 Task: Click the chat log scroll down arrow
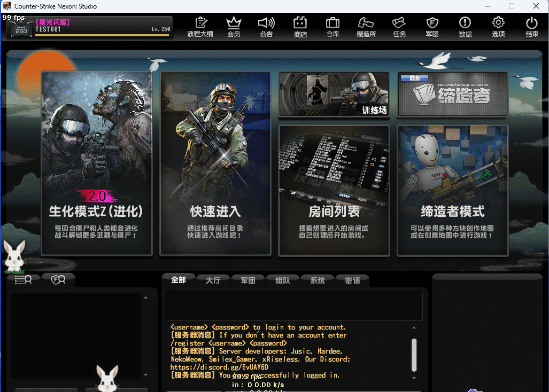click(x=414, y=378)
